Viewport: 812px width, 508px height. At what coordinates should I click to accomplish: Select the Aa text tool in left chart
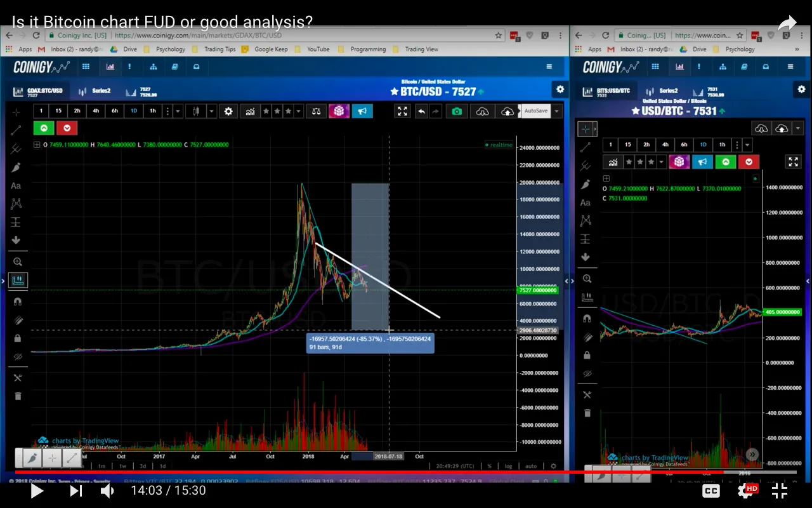16,185
